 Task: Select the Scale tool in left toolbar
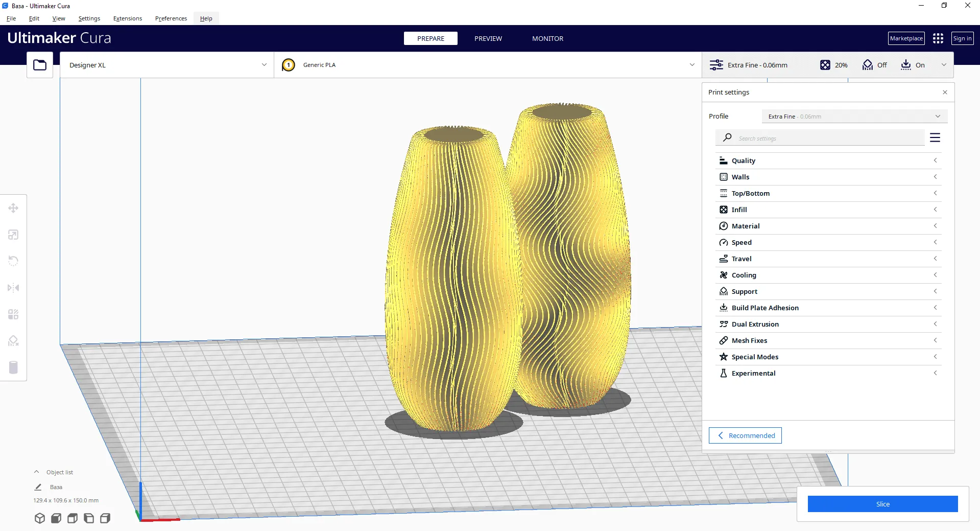pyautogui.click(x=13, y=235)
